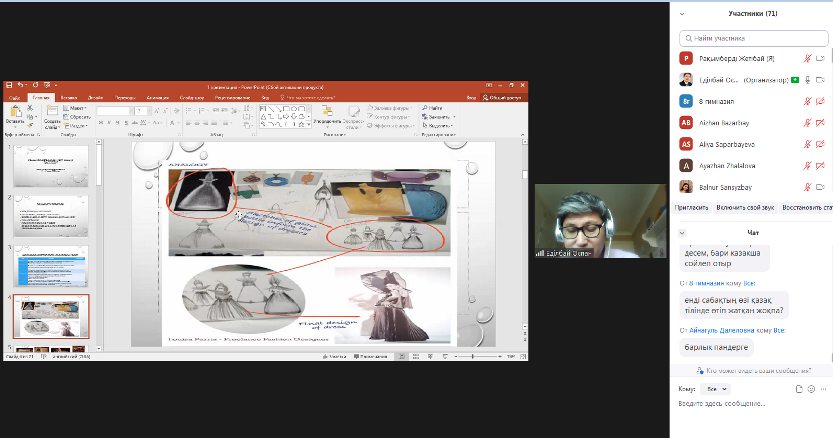Click the Create slide (Создать слайд) icon
Image resolution: width=833 pixels, height=438 pixels.
click(52, 111)
